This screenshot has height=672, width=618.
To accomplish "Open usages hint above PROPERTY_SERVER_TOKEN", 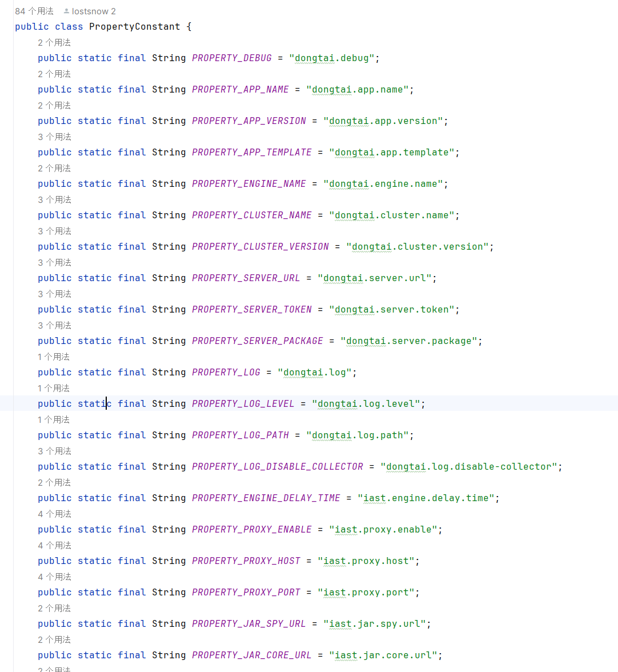I will click(x=54, y=294).
